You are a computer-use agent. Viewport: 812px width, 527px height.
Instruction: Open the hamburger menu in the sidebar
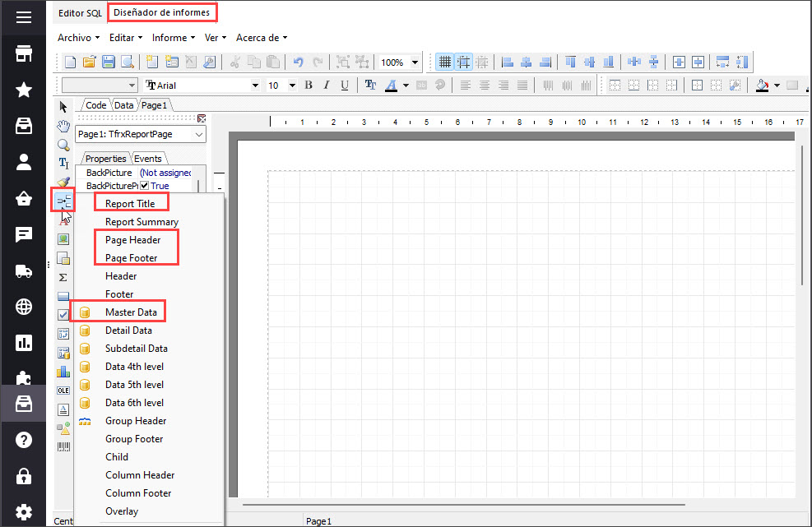(23, 17)
